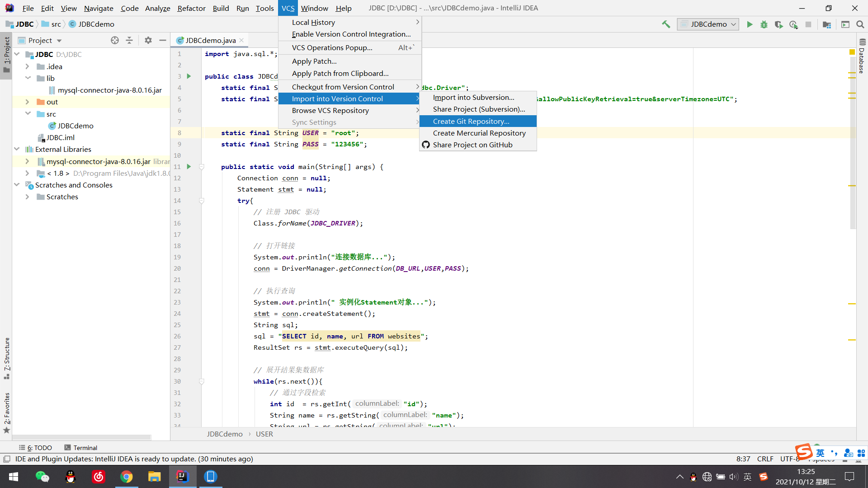Toggle the TODO panel at bottom
This screenshot has height=488, width=868.
pyautogui.click(x=37, y=447)
